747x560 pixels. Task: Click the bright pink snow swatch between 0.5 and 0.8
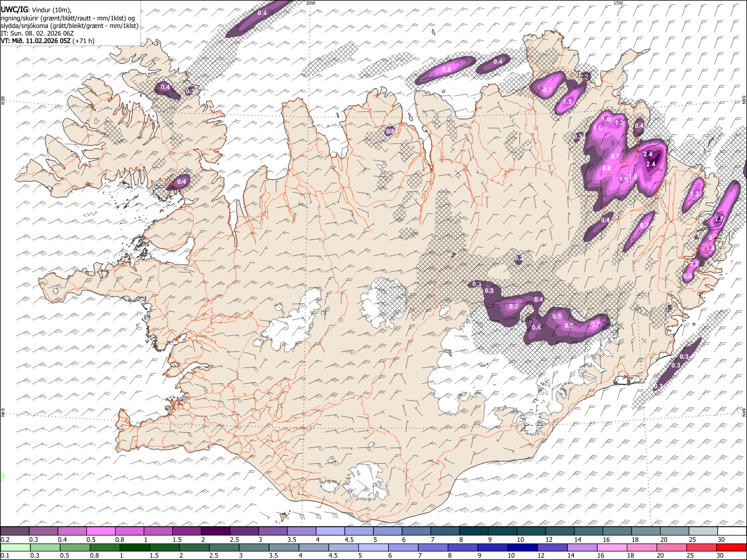click(101, 531)
